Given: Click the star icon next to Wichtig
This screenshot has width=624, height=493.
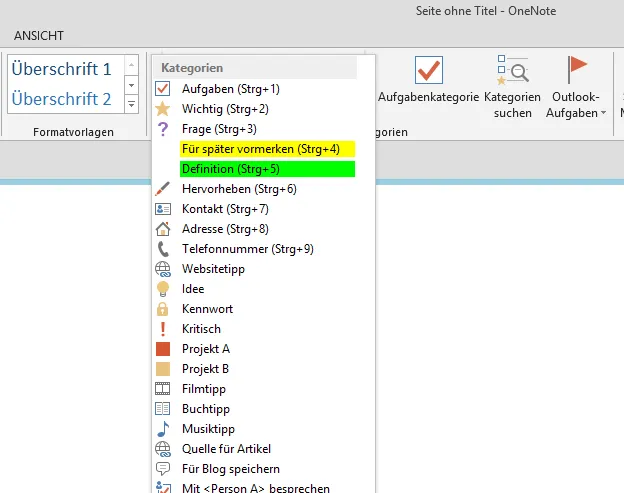Looking at the screenshot, I should (x=162, y=109).
